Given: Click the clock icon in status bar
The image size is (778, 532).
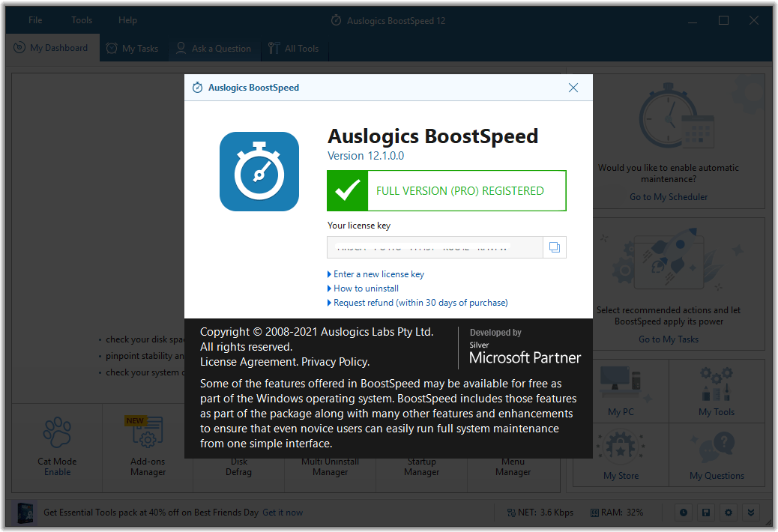Looking at the screenshot, I should coord(684,513).
